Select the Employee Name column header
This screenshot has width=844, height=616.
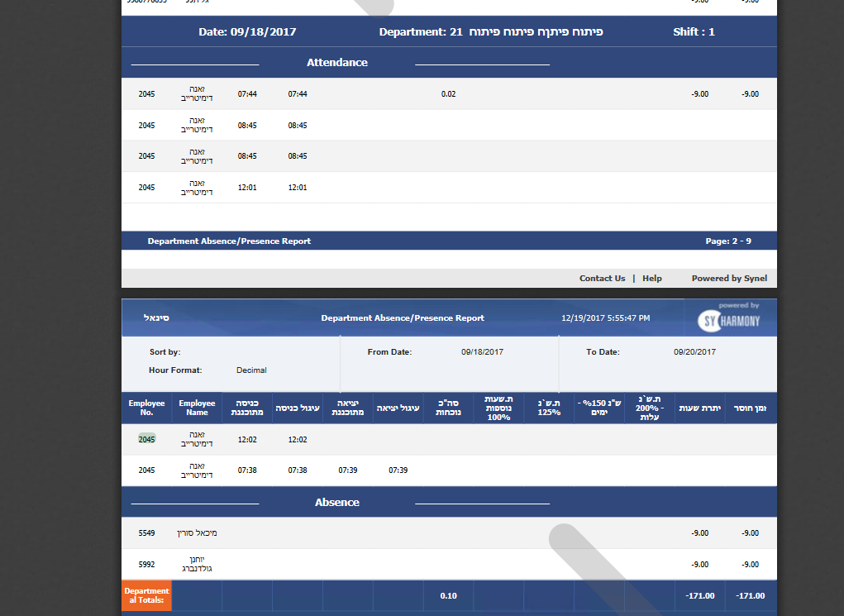(197, 408)
